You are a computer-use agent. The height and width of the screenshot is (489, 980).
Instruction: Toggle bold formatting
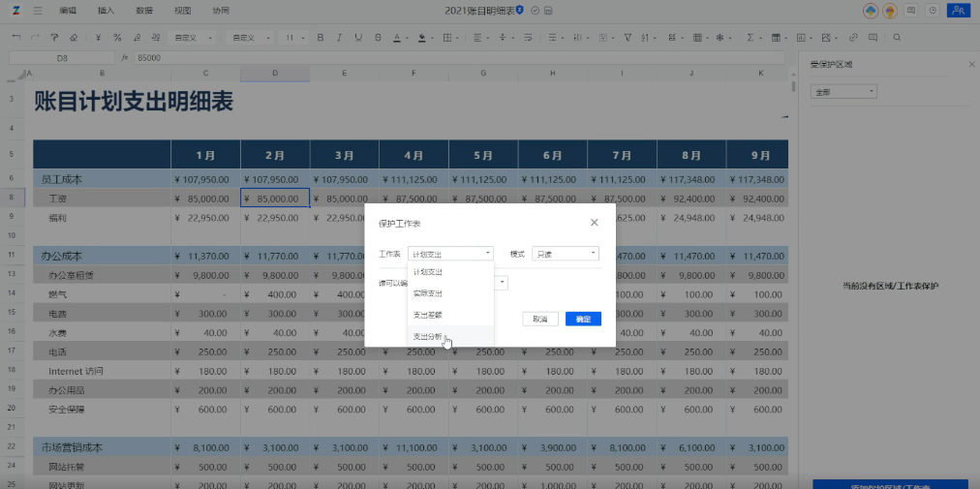[321, 38]
